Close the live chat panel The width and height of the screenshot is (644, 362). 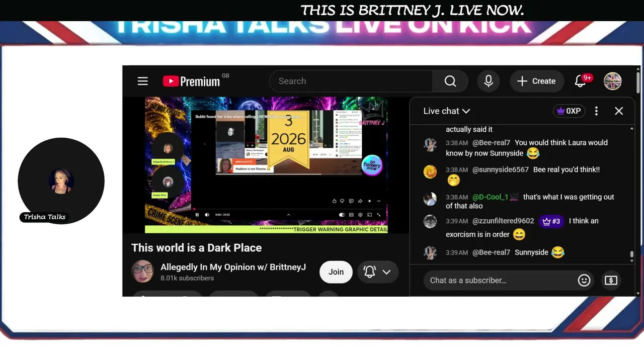tap(619, 111)
